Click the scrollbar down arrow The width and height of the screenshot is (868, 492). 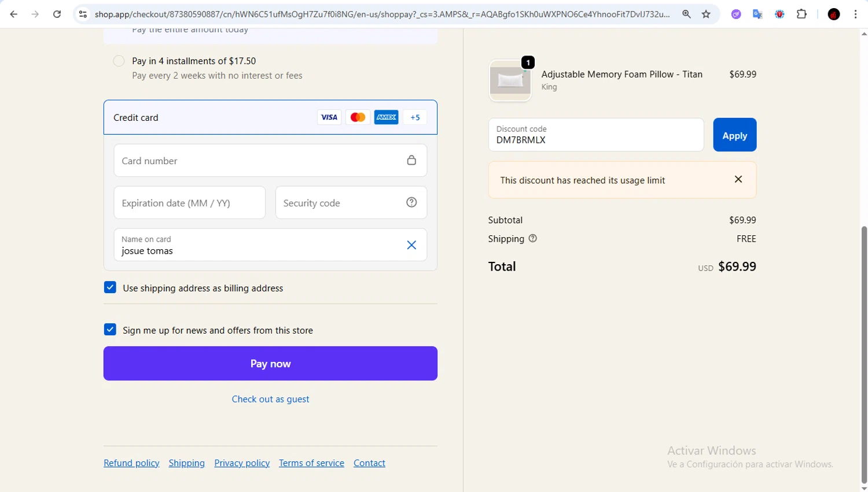864,489
